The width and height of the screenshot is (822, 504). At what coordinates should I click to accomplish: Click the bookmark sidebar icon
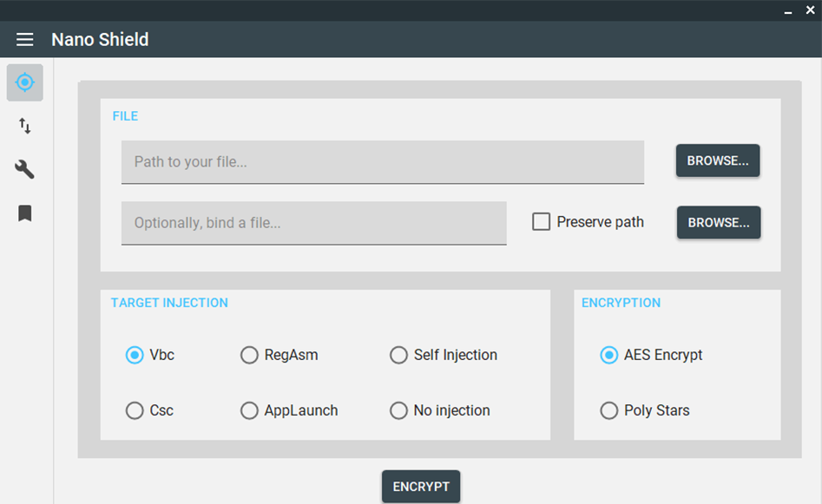25,213
